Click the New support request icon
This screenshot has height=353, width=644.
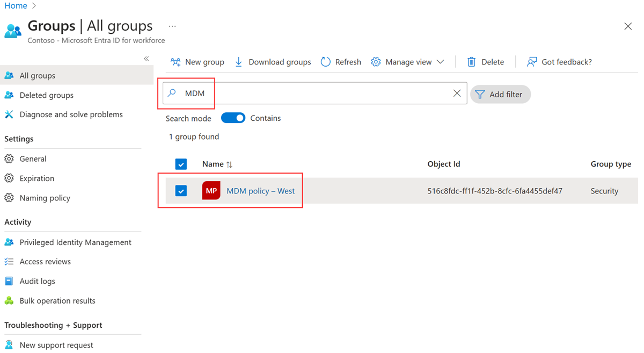click(x=9, y=345)
